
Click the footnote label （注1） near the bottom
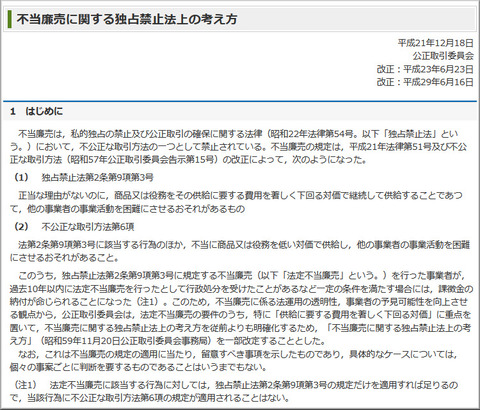click(25, 385)
